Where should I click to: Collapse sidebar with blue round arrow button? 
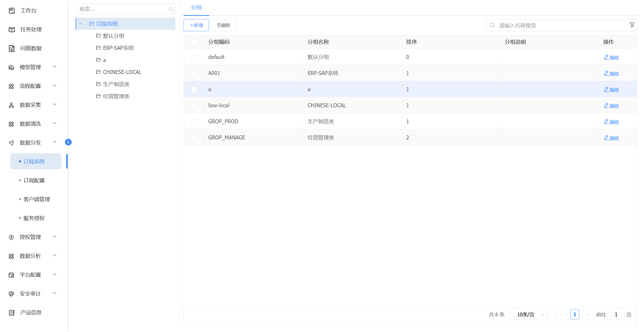[x=68, y=142]
